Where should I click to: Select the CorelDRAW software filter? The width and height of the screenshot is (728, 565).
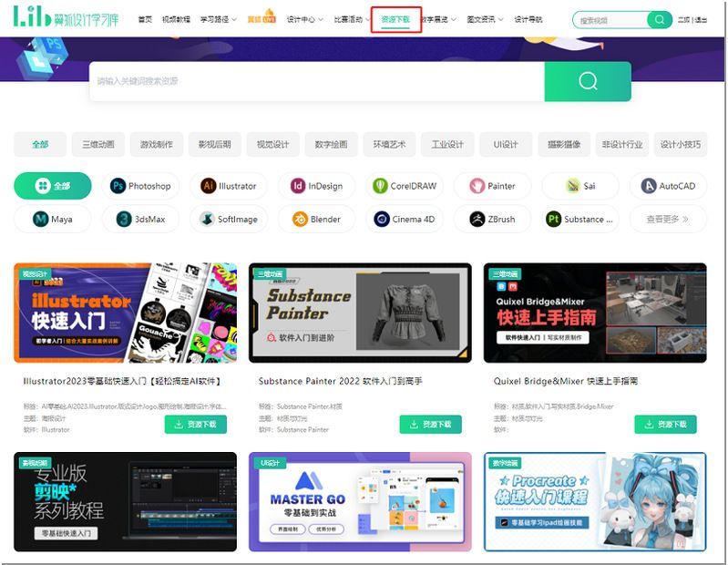pos(405,186)
